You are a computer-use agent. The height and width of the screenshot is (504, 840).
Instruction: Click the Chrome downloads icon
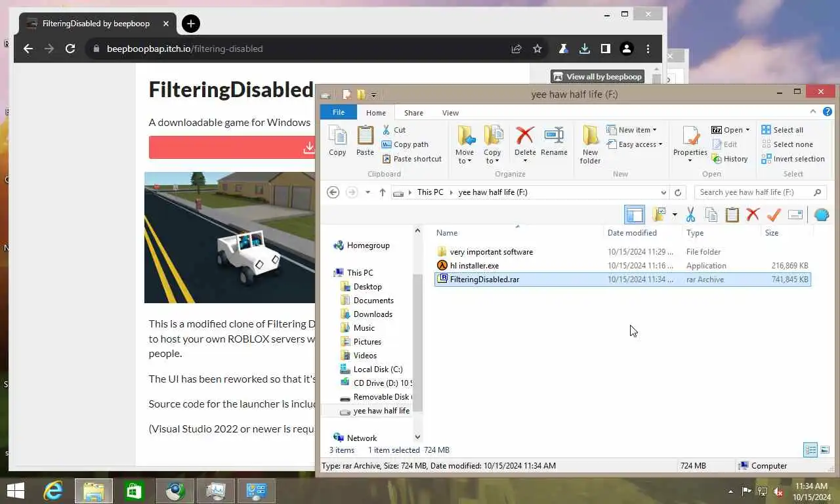(584, 49)
